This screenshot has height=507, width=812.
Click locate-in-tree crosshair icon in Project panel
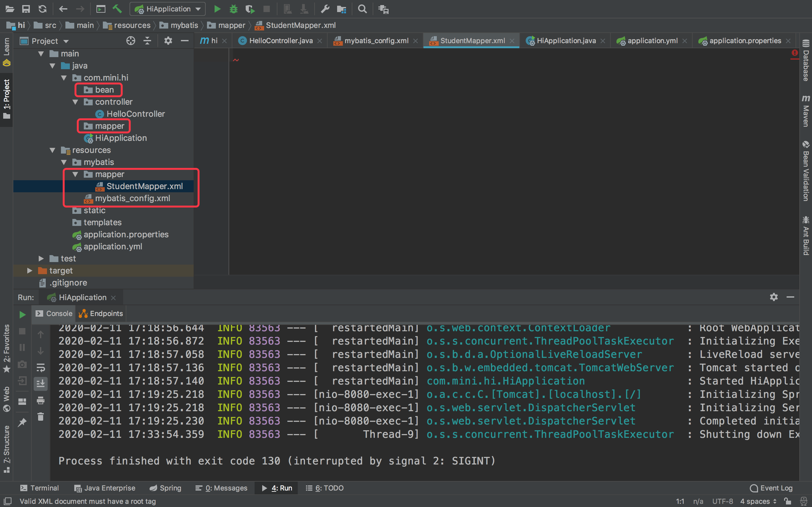[130, 41]
